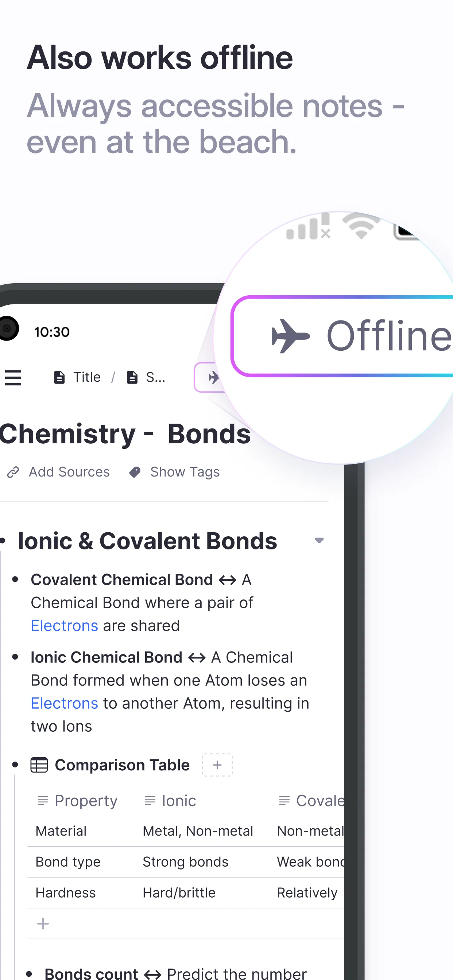This screenshot has height=980, width=453.
Task: Click the Ionic column header
Action: pos(179,801)
